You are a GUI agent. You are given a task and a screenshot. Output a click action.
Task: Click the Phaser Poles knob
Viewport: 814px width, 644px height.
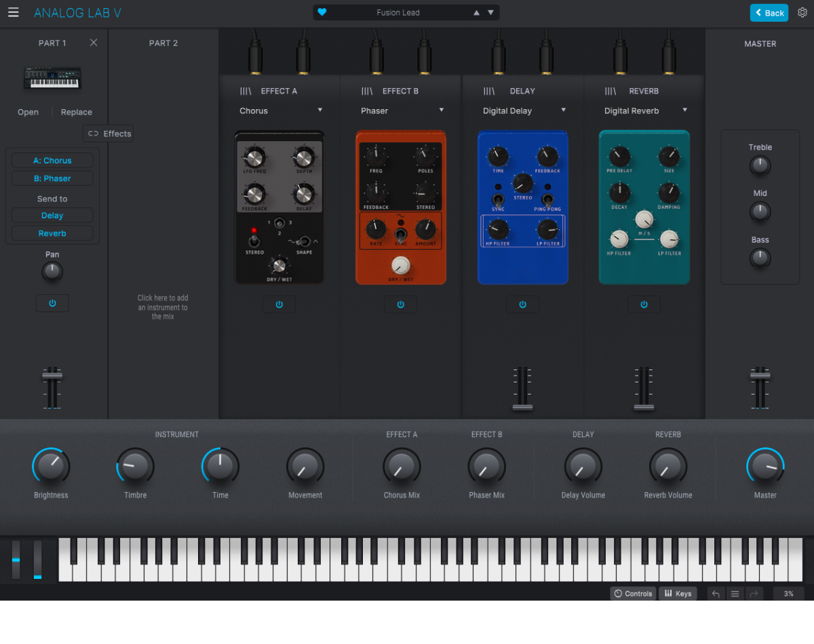426,156
